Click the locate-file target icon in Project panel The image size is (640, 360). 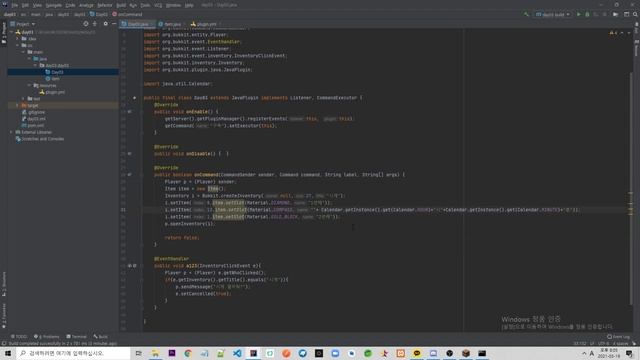(x=86, y=24)
